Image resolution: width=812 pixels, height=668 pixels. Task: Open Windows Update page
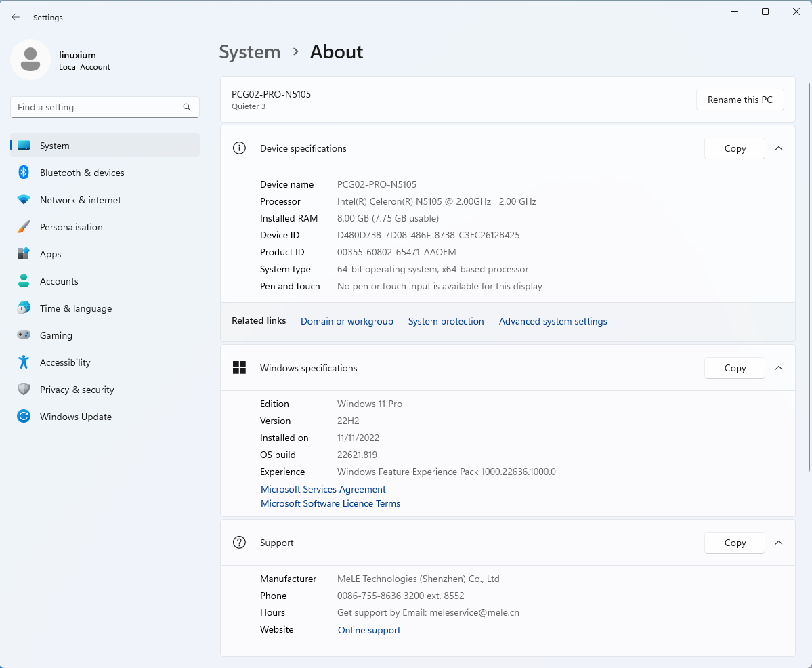click(x=104, y=416)
